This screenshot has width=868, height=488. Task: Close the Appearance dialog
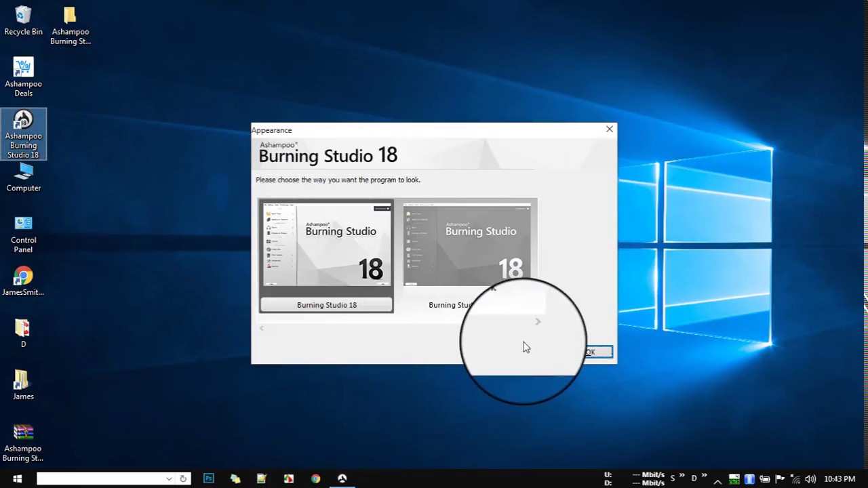pyautogui.click(x=609, y=129)
